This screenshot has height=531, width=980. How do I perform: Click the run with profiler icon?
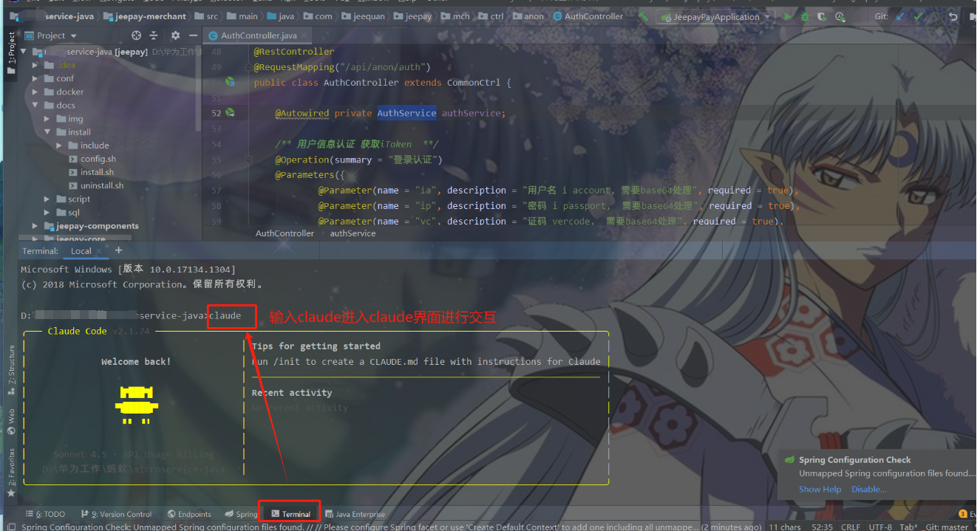840,16
